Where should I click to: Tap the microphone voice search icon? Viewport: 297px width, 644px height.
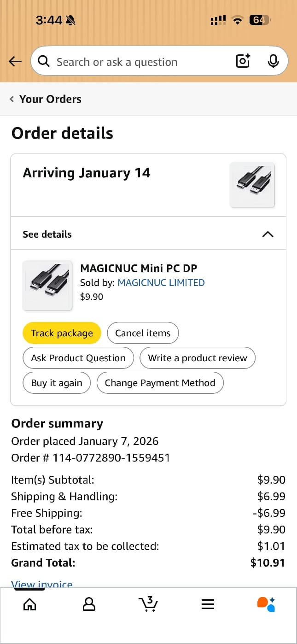[x=273, y=61]
